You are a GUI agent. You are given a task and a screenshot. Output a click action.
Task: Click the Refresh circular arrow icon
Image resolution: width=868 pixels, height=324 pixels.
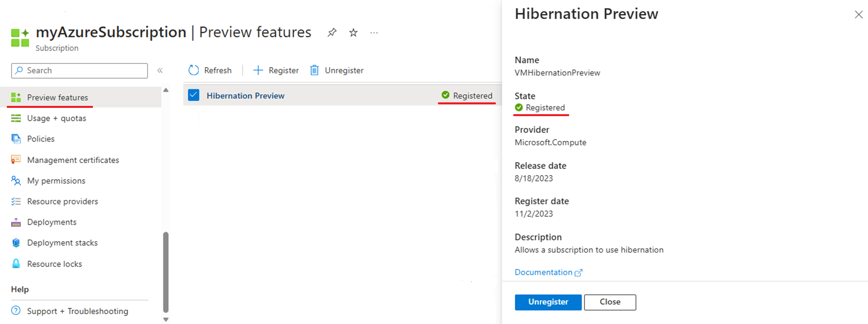point(194,70)
